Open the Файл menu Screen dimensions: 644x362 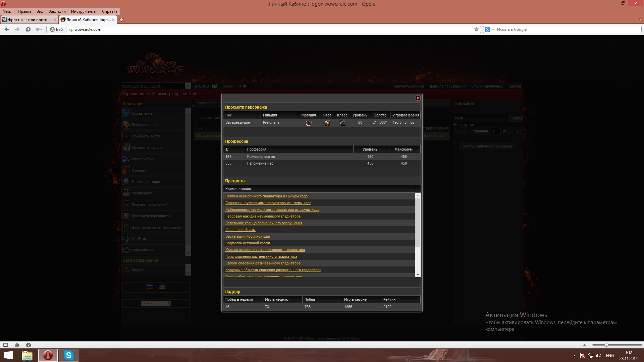(7, 11)
